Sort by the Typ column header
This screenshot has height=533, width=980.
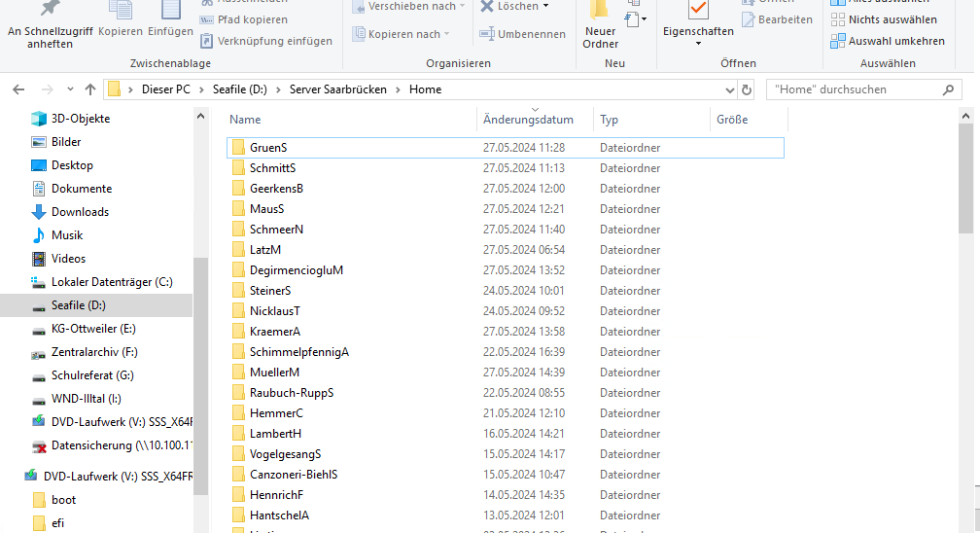coord(651,120)
